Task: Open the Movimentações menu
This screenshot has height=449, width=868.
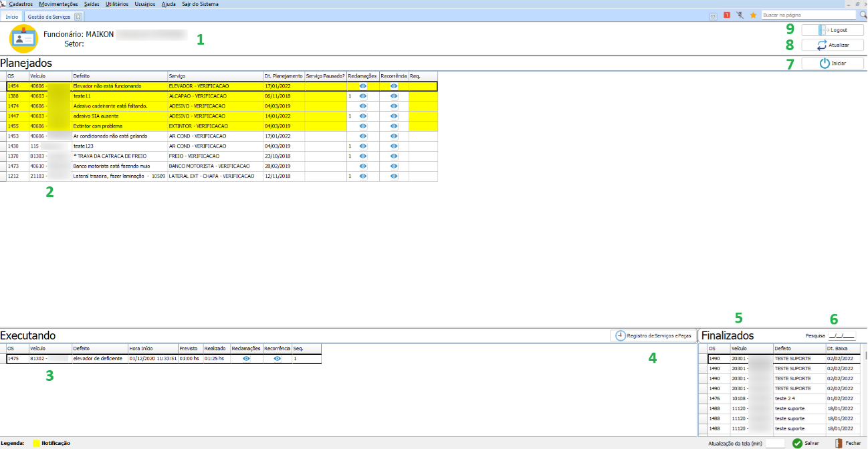Action: coord(58,4)
